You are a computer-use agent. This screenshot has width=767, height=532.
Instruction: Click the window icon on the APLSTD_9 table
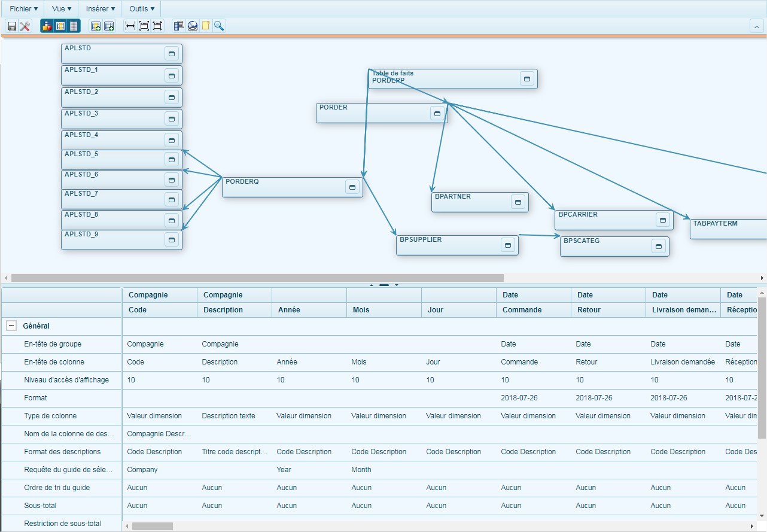point(172,240)
